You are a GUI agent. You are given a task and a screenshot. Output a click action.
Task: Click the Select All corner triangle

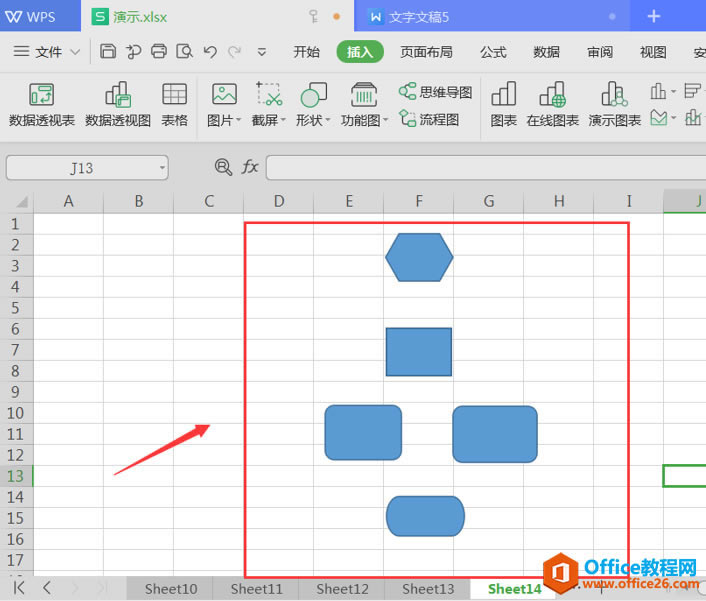coord(22,202)
